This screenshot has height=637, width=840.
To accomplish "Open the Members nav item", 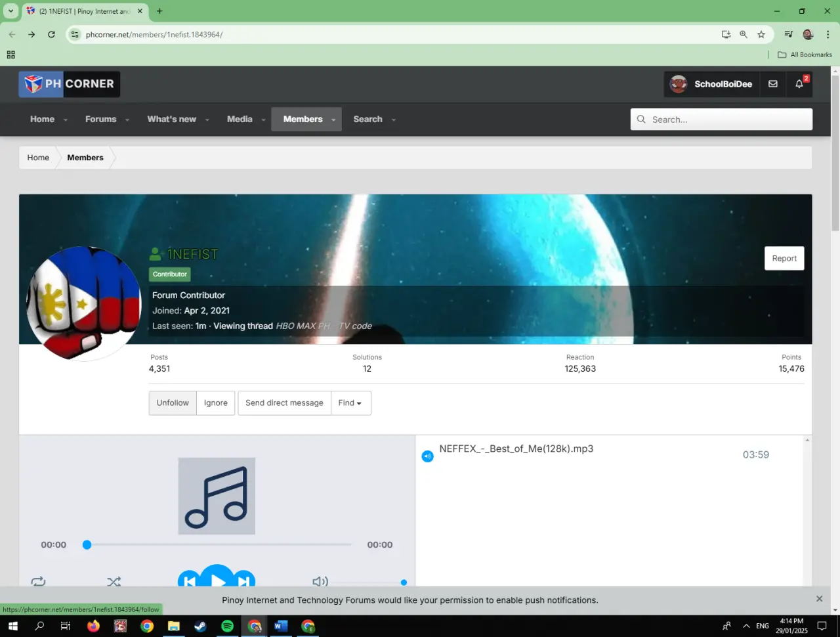I will click(x=303, y=120).
